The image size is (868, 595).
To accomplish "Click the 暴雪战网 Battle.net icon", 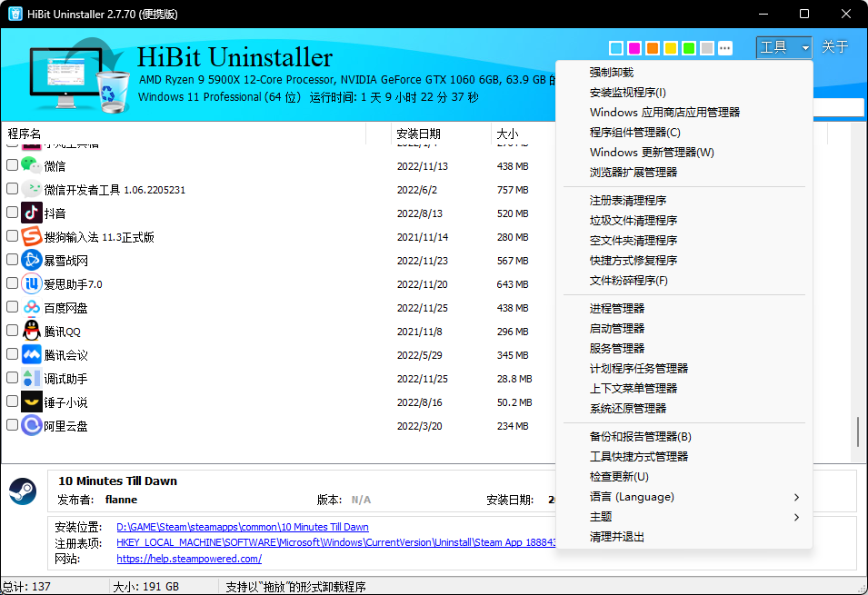I will coord(31,260).
